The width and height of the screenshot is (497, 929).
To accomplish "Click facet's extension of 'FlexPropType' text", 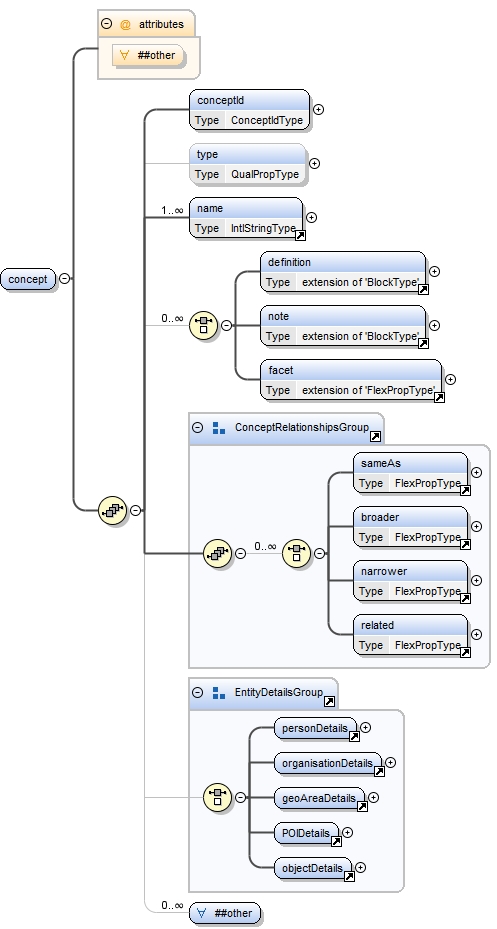I will (x=368, y=390).
